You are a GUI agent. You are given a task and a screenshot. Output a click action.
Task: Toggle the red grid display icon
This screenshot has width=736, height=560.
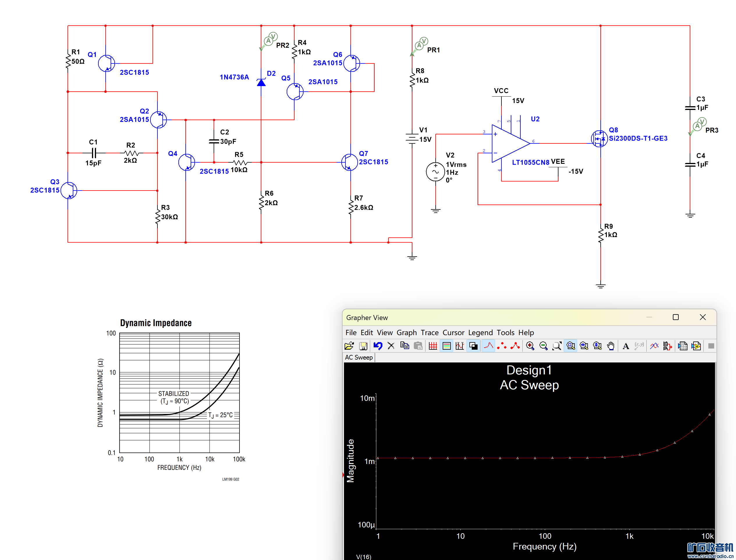point(433,346)
